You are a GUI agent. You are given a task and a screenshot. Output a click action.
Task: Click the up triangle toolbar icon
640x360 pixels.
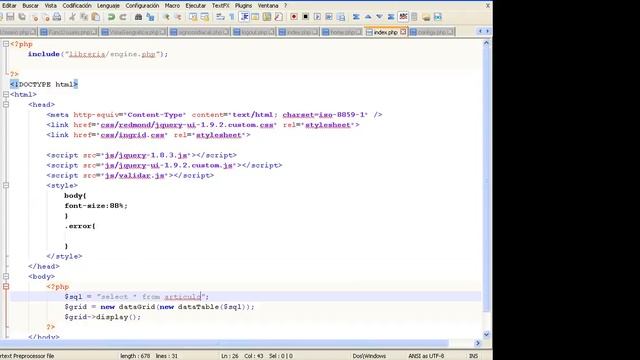click(368, 17)
